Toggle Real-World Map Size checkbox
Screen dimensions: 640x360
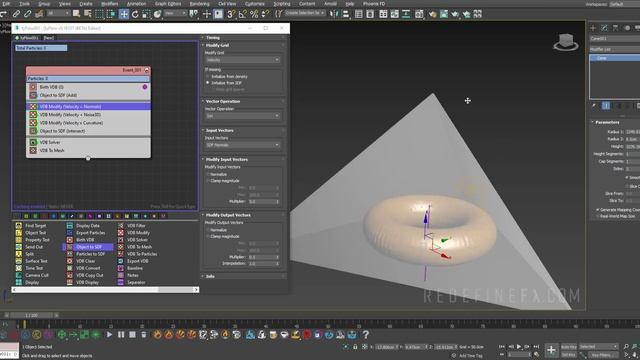tap(598, 216)
